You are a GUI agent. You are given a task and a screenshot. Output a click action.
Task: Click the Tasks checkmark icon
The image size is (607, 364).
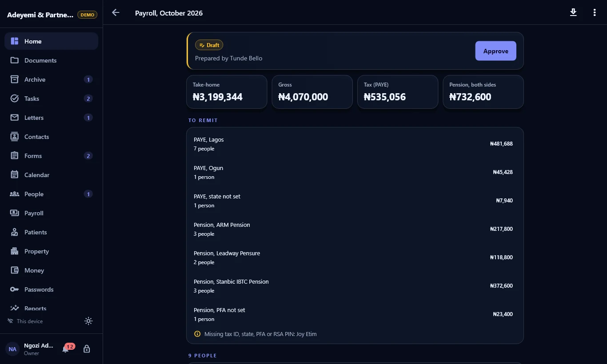[15, 99]
